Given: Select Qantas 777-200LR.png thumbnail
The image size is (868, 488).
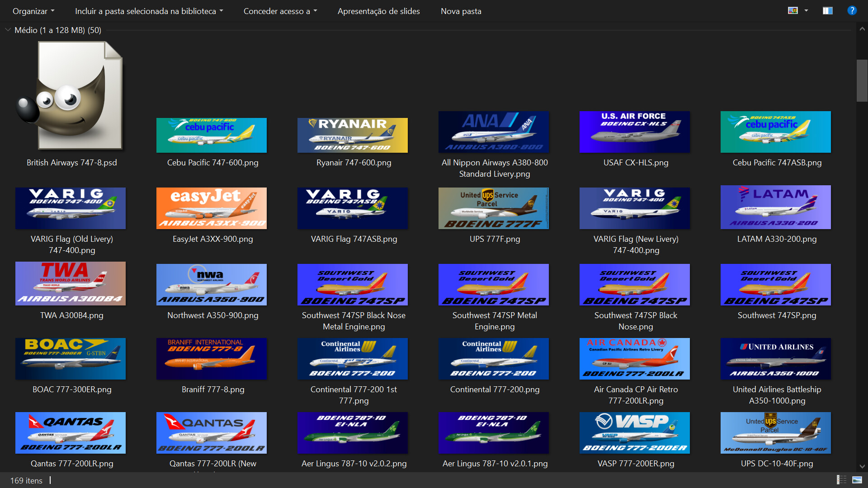Looking at the screenshot, I should click(71, 433).
